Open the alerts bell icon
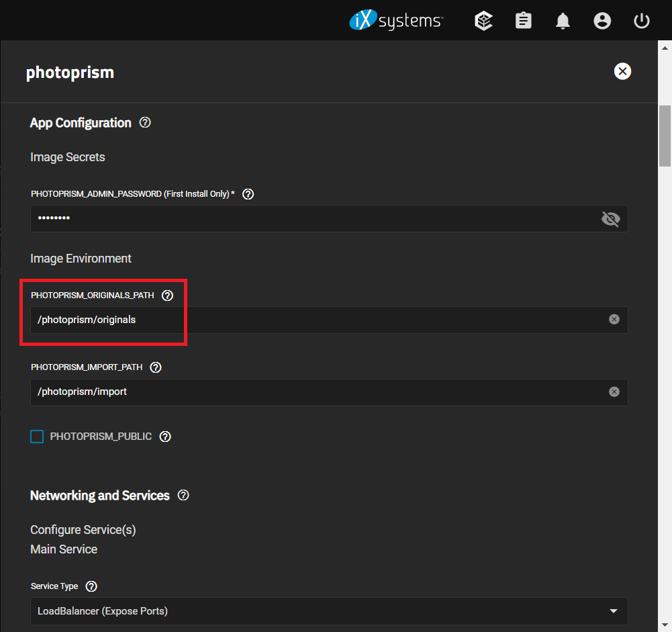 tap(563, 21)
